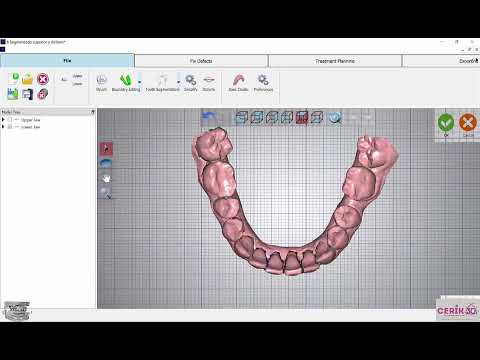Click the round blue globe view icon

tap(334, 117)
